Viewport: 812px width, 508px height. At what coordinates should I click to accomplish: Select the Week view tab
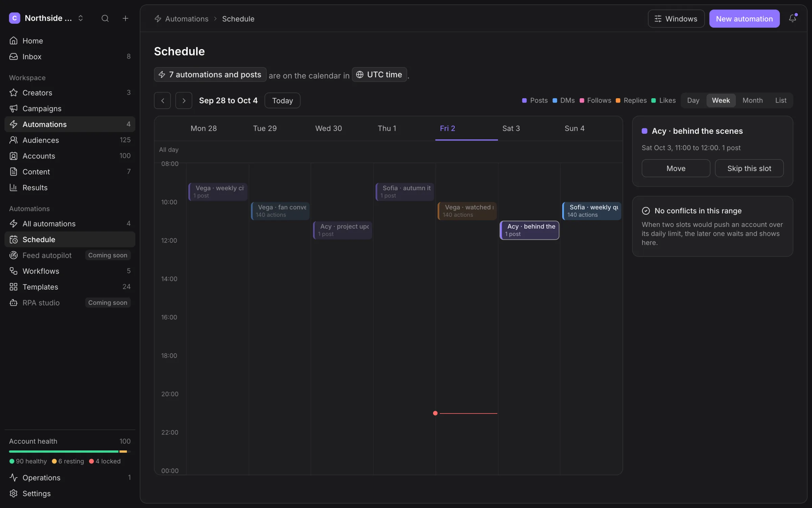tap(721, 100)
